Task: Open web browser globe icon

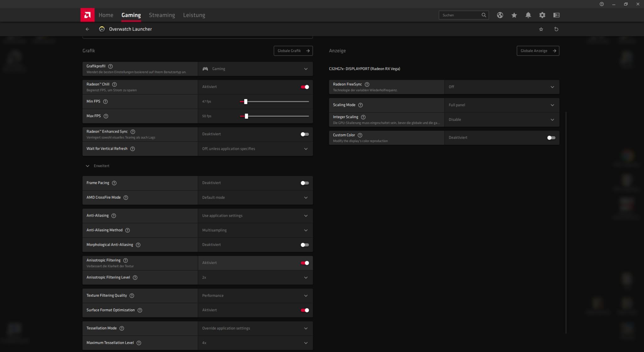Action: (500, 15)
